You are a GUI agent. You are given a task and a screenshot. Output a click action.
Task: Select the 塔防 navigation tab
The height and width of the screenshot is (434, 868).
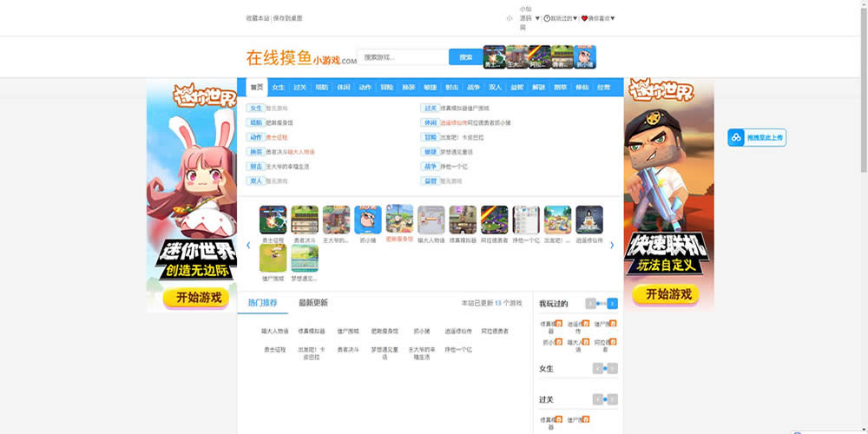pos(322,88)
